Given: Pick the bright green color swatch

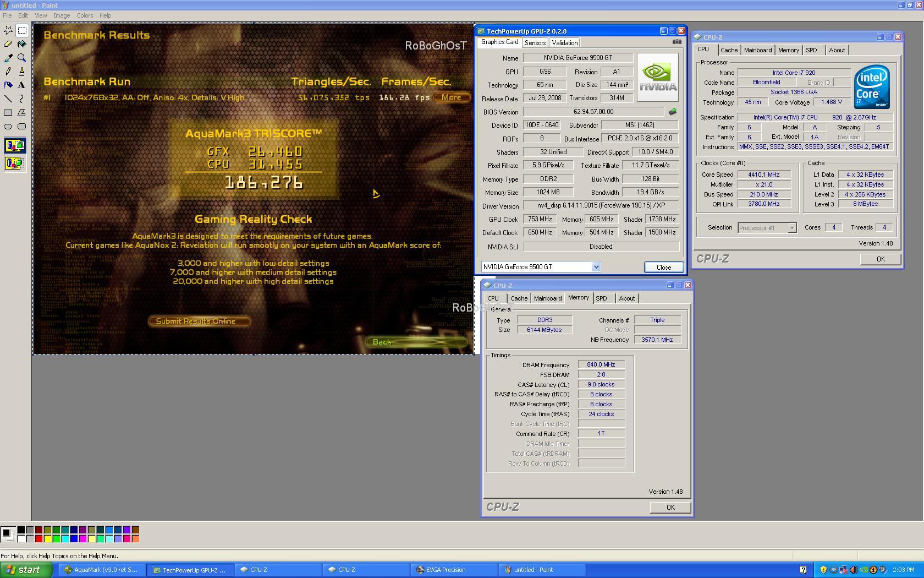Looking at the screenshot, I should click(x=56, y=539).
